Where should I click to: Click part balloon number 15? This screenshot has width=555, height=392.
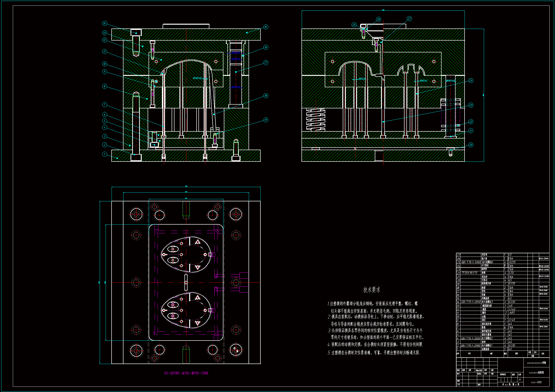point(266,27)
